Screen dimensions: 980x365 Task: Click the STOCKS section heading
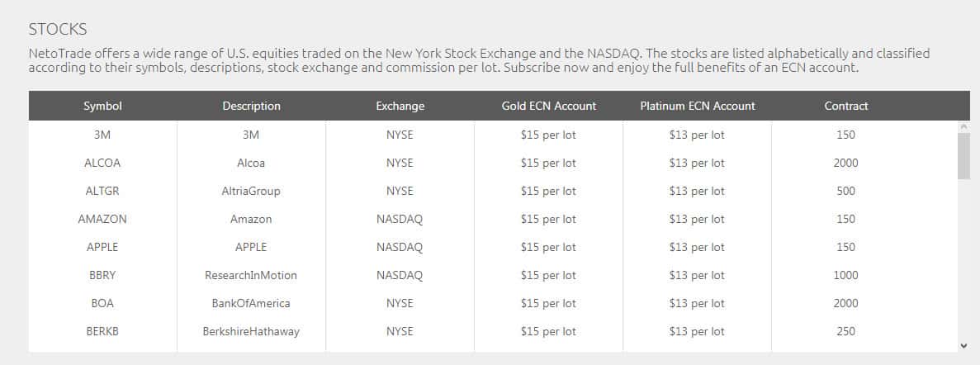point(58,29)
